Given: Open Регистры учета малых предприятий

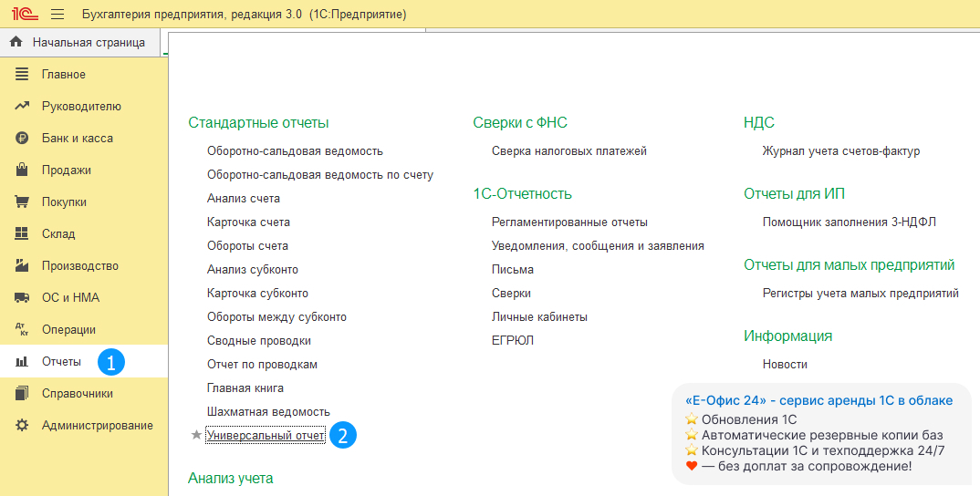Looking at the screenshot, I should pos(860,294).
